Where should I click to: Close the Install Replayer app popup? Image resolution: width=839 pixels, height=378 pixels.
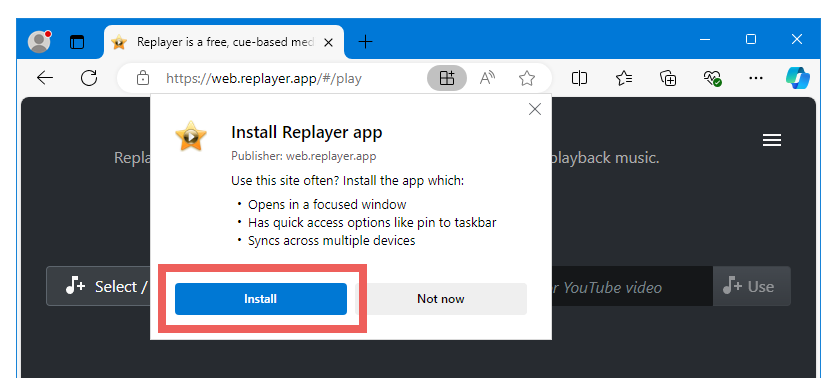pyautogui.click(x=535, y=109)
